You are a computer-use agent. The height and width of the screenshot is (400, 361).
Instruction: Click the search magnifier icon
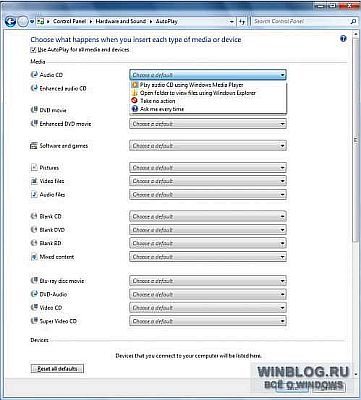click(x=353, y=21)
